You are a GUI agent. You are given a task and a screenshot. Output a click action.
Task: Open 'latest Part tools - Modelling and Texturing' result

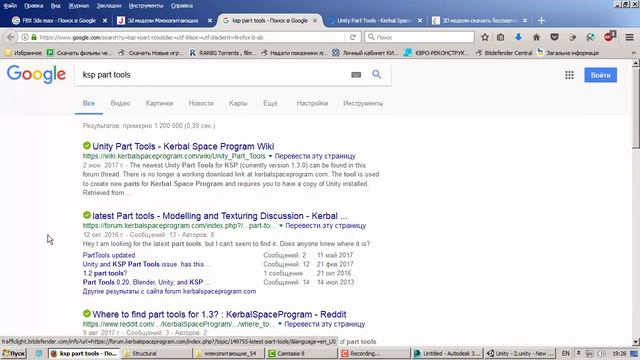click(x=220, y=216)
